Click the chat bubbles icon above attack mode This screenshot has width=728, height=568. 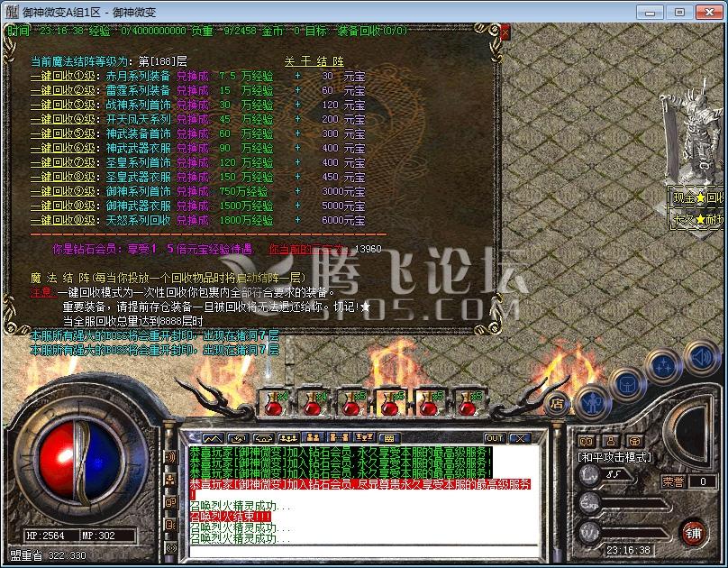tap(587, 441)
